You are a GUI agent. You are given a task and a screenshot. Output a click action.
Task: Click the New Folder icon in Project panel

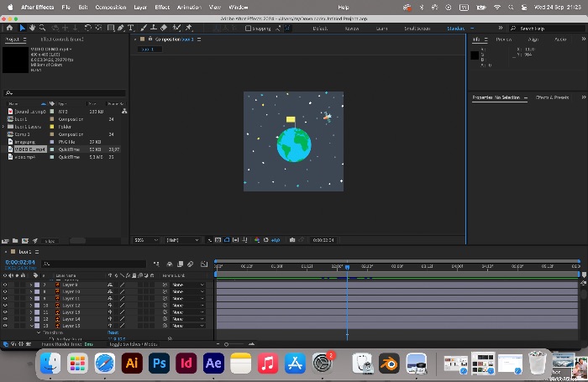coord(15,241)
